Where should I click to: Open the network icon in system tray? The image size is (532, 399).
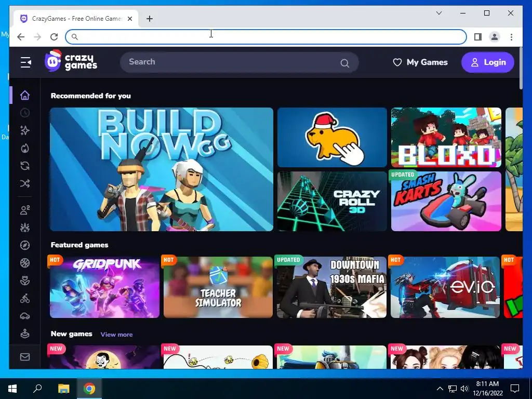(x=453, y=389)
